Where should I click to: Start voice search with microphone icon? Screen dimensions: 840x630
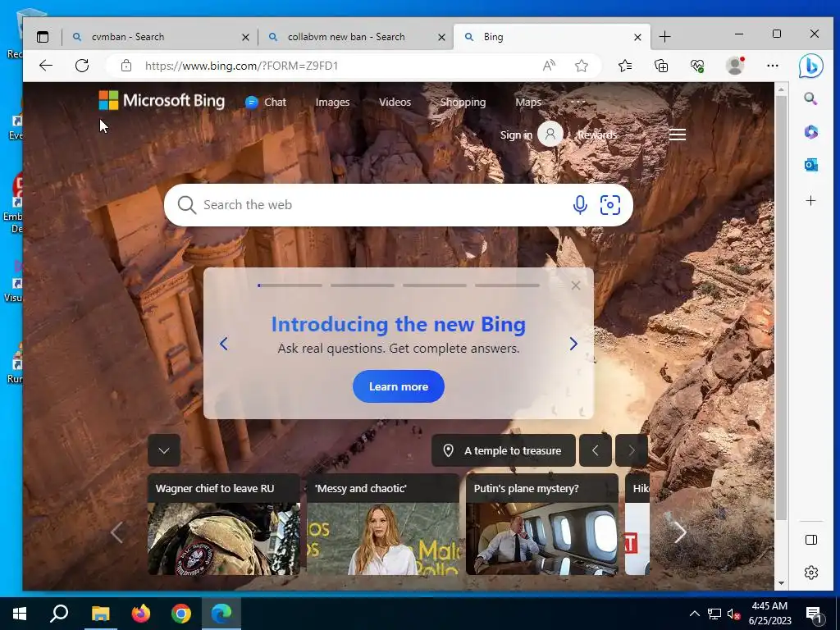tap(580, 204)
